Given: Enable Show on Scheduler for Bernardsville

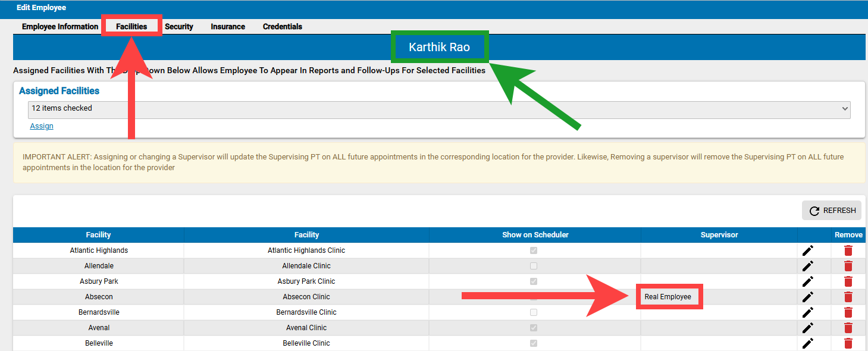Looking at the screenshot, I should [x=534, y=312].
